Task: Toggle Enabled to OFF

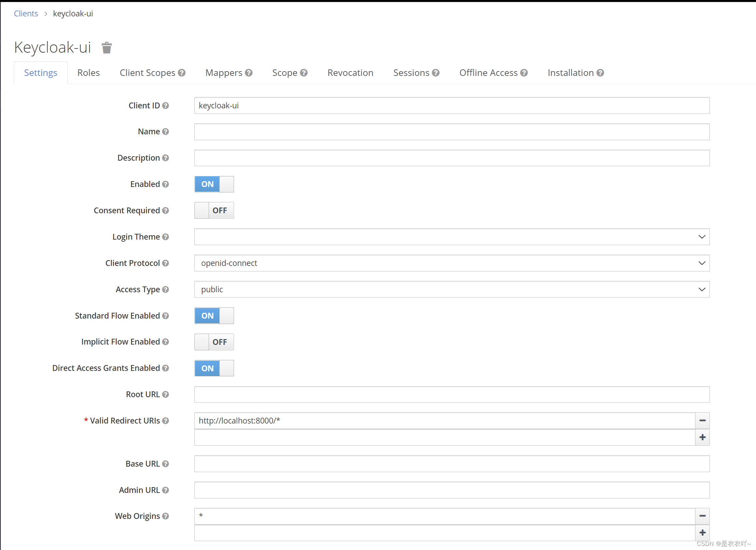Action: [x=214, y=184]
